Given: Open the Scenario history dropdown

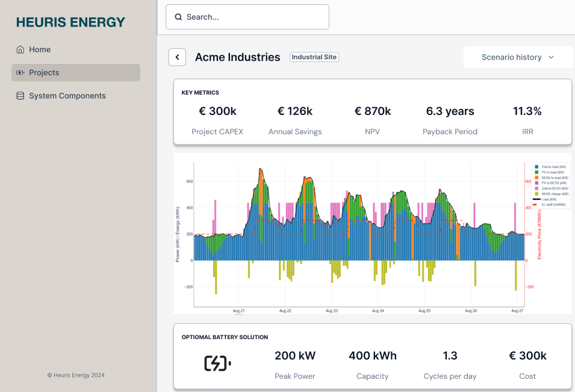Looking at the screenshot, I should [x=518, y=57].
